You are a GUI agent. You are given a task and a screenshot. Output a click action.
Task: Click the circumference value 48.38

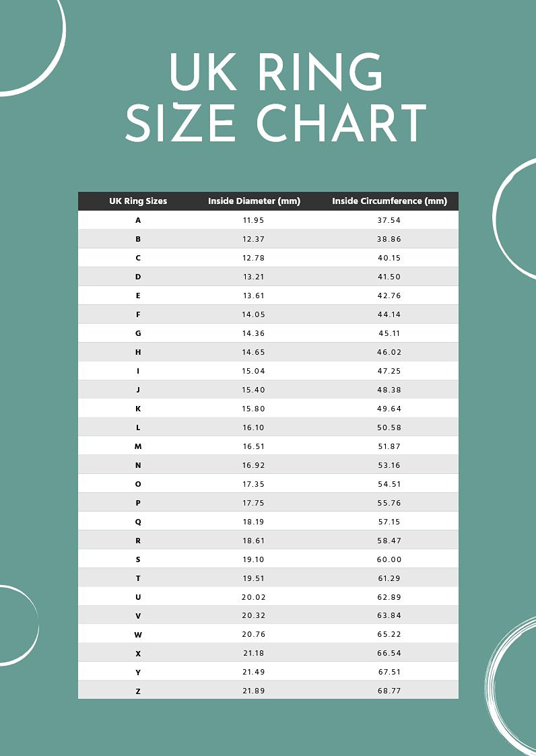[389, 390]
